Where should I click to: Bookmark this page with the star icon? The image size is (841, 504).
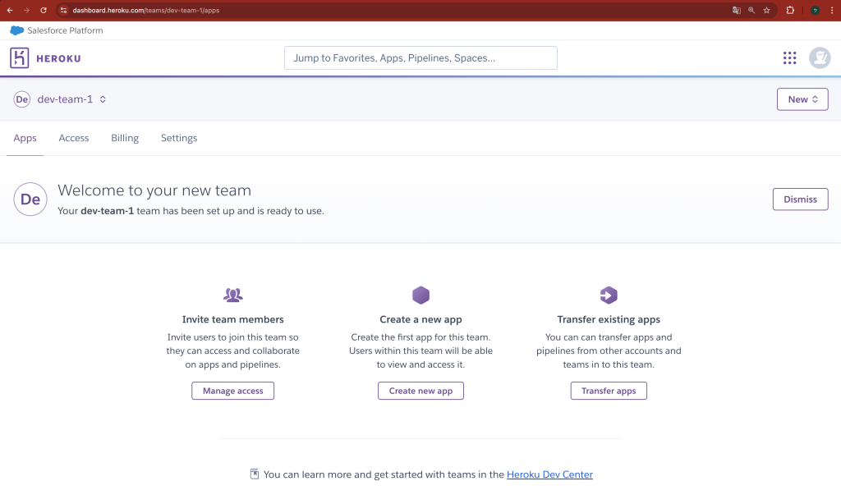[x=766, y=11]
